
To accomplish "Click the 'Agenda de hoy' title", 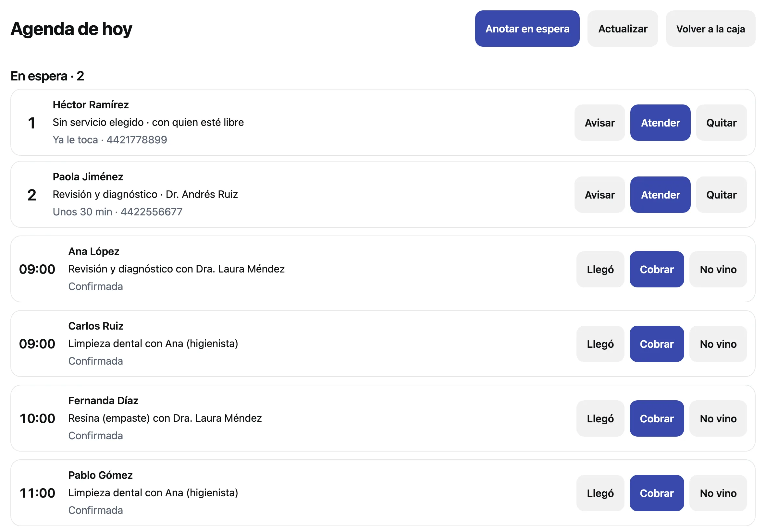I will click(x=71, y=29).
